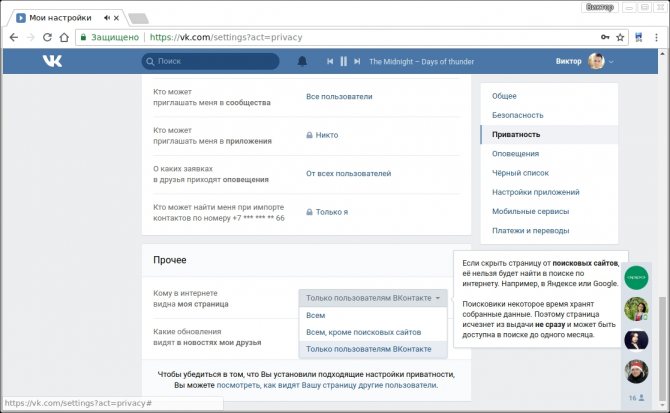
Task: Change От всех пользователей notification setting
Action: click(348, 173)
